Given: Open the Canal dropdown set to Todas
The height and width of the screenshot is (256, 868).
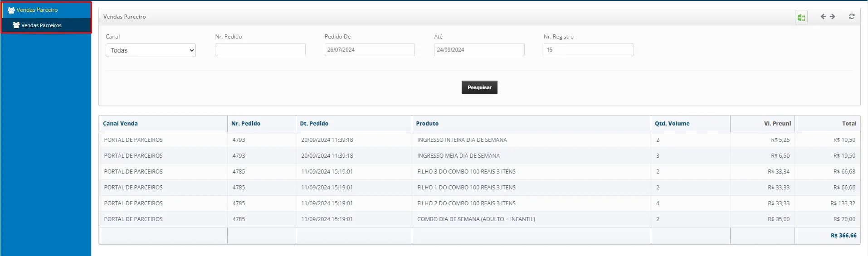Looking at the screenshot, I should [151, 50].
